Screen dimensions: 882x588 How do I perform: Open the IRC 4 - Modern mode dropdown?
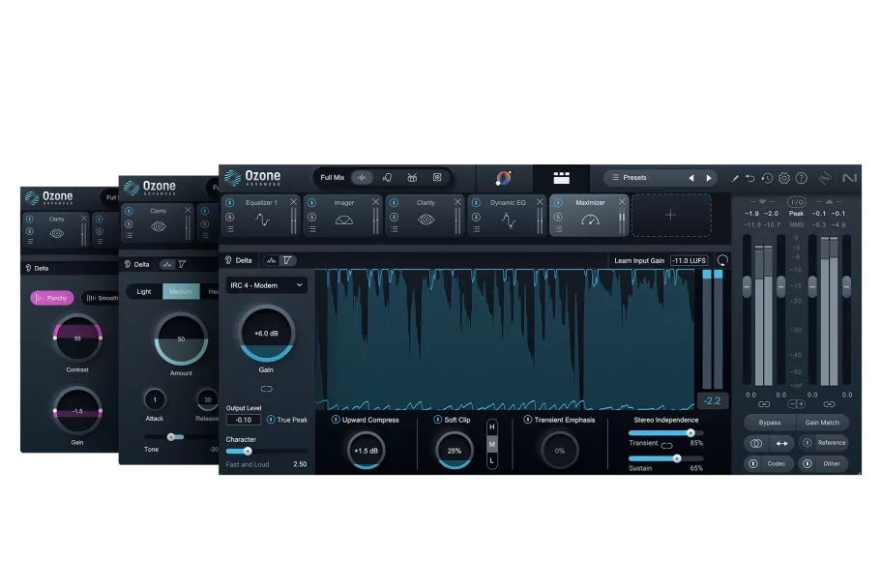pyautogui.click(x=267, y=285)
